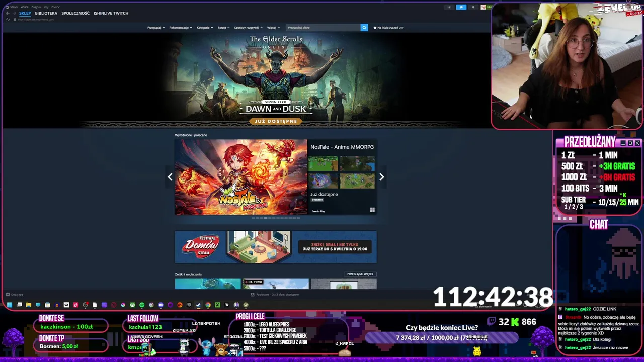
Task: Open Steam notifications bell
Action: coord(473,7)
